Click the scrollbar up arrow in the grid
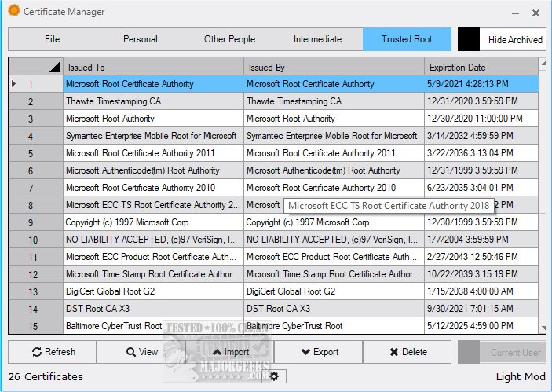Viewport: 552px width, 392px height. (x=543, y=64)
